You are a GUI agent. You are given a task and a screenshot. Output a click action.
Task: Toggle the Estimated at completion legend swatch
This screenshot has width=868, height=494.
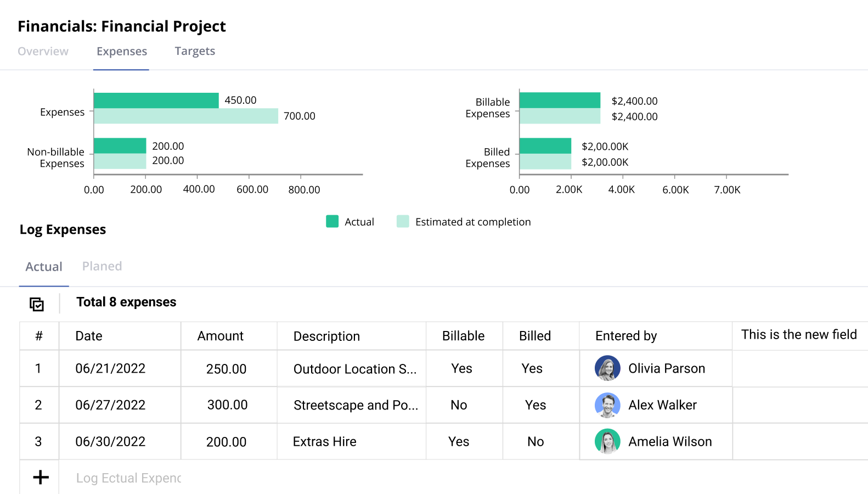[x=403, y=221]
